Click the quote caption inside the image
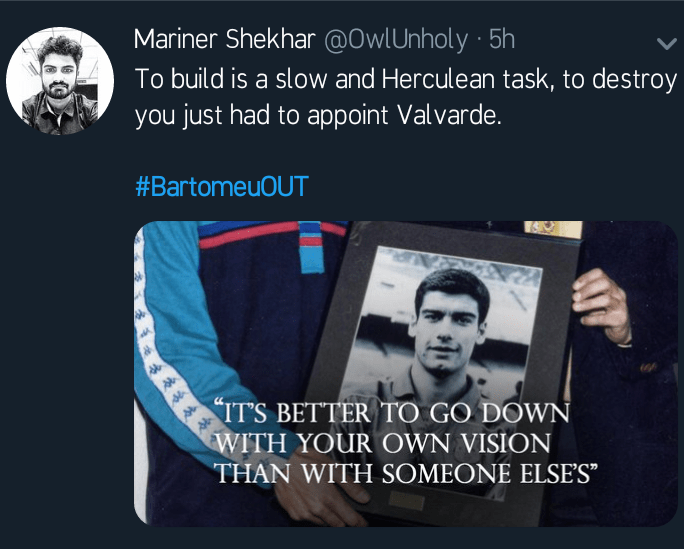 click(x=405, y=442)
